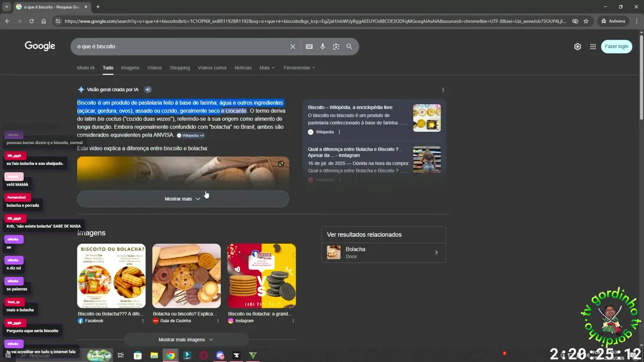Click the Chrome address bar URL

(315, 21)
